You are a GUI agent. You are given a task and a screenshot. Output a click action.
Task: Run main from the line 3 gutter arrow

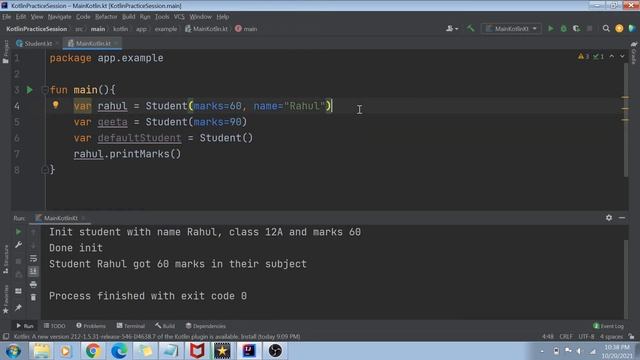[29, 89]
